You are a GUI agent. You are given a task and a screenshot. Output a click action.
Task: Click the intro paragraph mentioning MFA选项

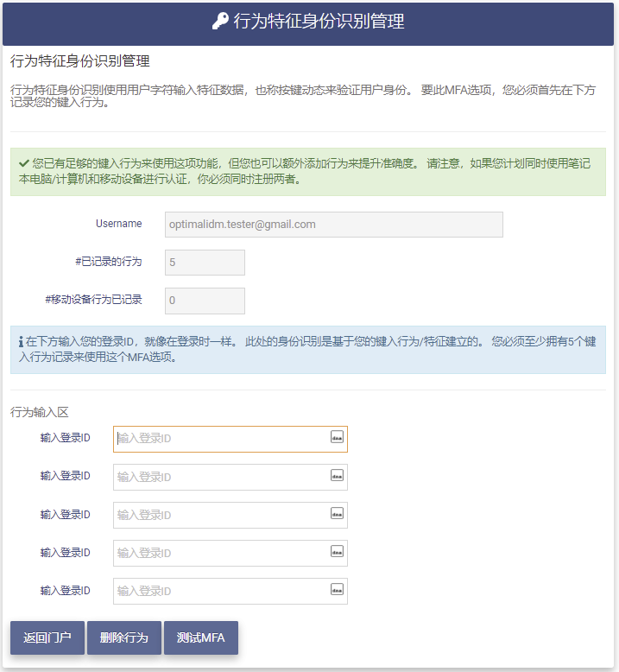click(303, 96)
